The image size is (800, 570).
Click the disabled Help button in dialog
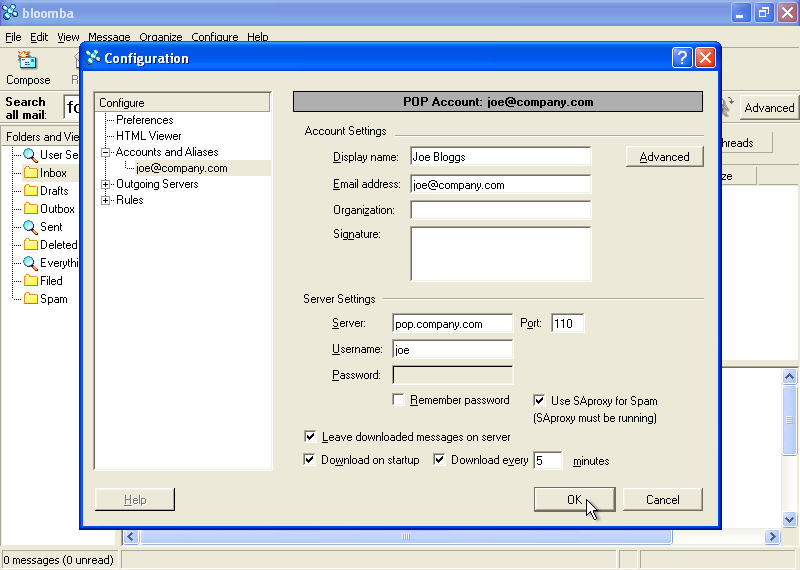coord(135,500)
